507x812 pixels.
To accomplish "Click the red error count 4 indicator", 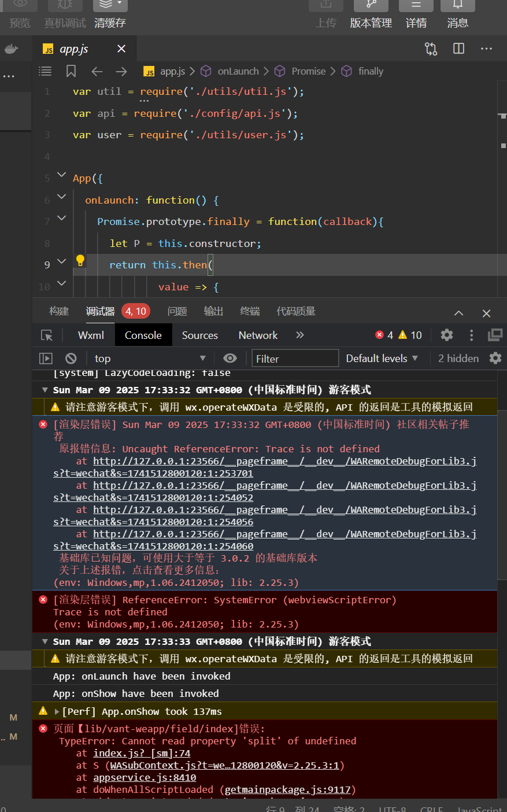I will [384, 335].
